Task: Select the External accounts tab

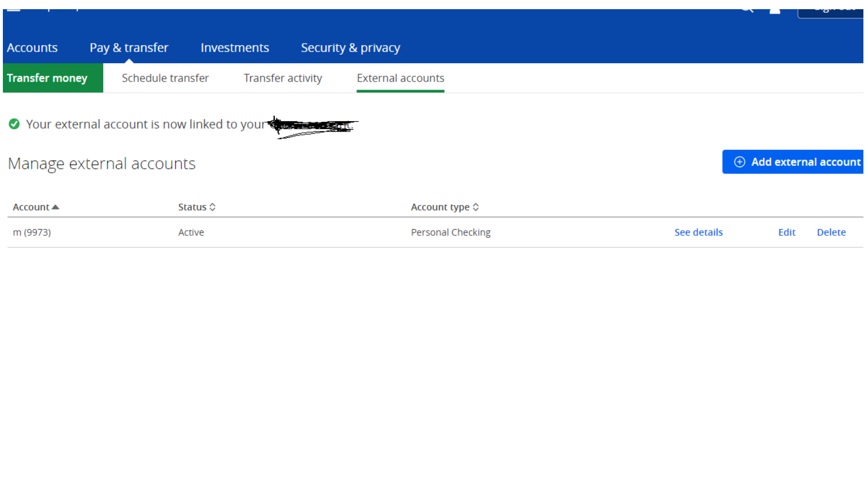Action: coord(400,78)
